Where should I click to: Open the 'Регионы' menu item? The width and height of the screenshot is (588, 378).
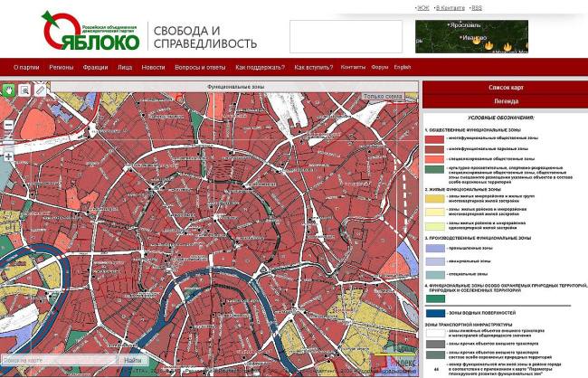pos(62,67)
